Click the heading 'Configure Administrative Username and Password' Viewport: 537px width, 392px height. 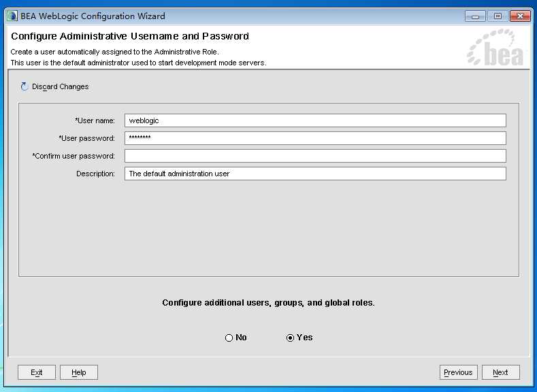[x=130, y=36]
